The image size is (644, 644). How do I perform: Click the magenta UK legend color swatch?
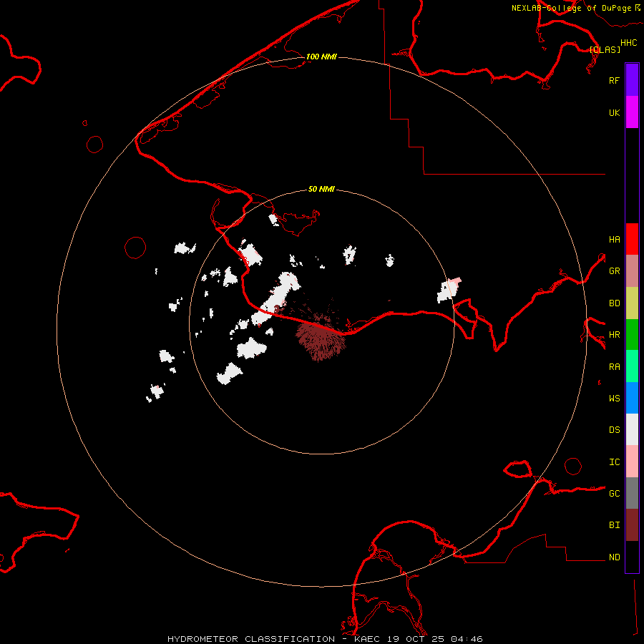[632, 112]
